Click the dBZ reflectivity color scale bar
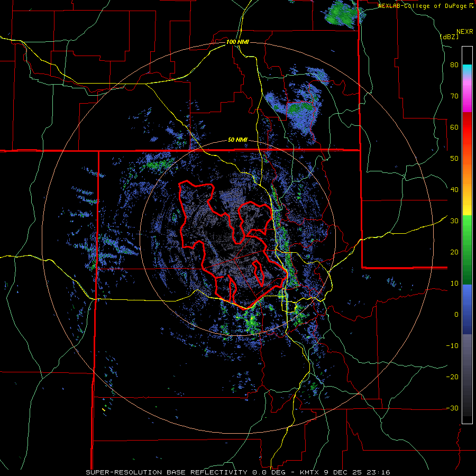This screenshot has width=476, height=476. pyautogui.click(x=467, y=235)
